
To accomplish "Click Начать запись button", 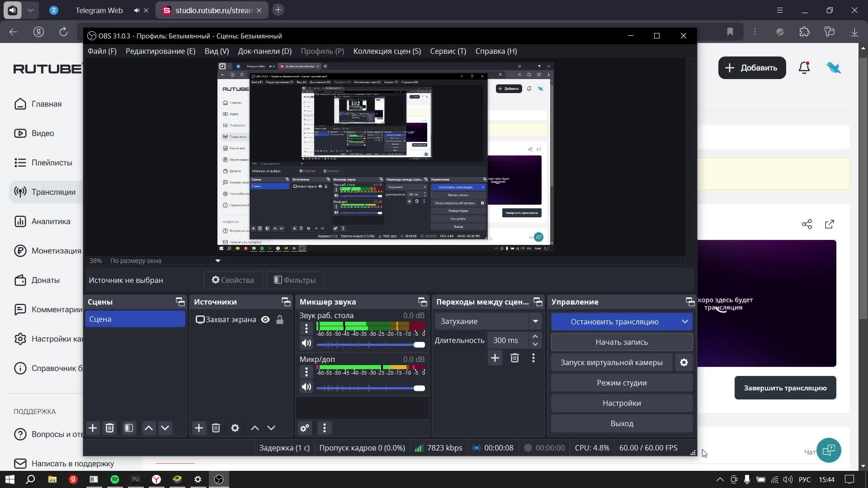I will [x=621, y=342].
